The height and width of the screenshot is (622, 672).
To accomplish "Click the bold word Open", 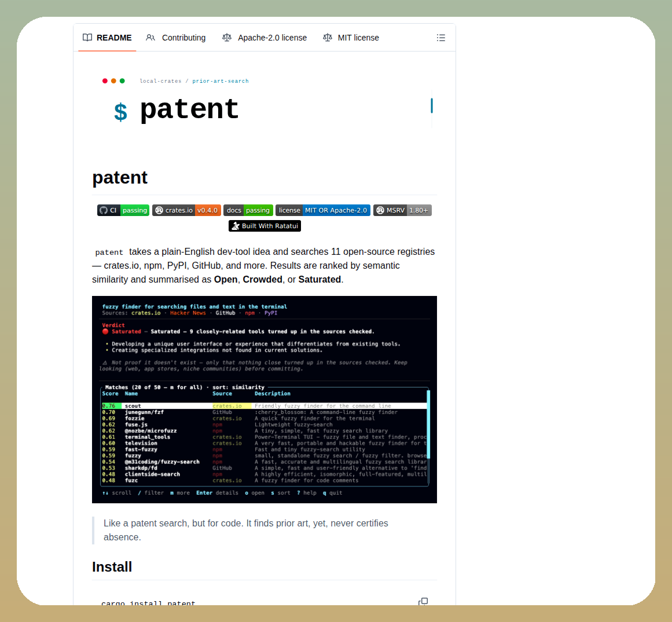I will 225,280.
